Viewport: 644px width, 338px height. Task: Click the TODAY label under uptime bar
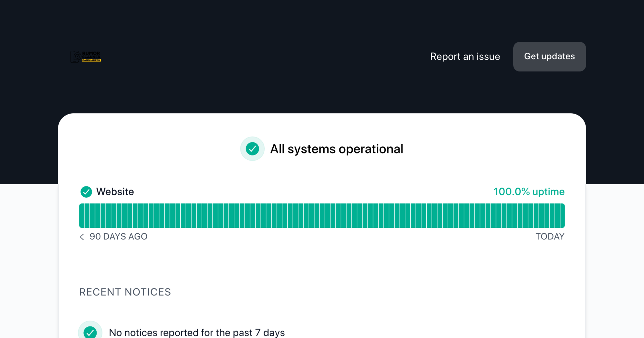550,237
